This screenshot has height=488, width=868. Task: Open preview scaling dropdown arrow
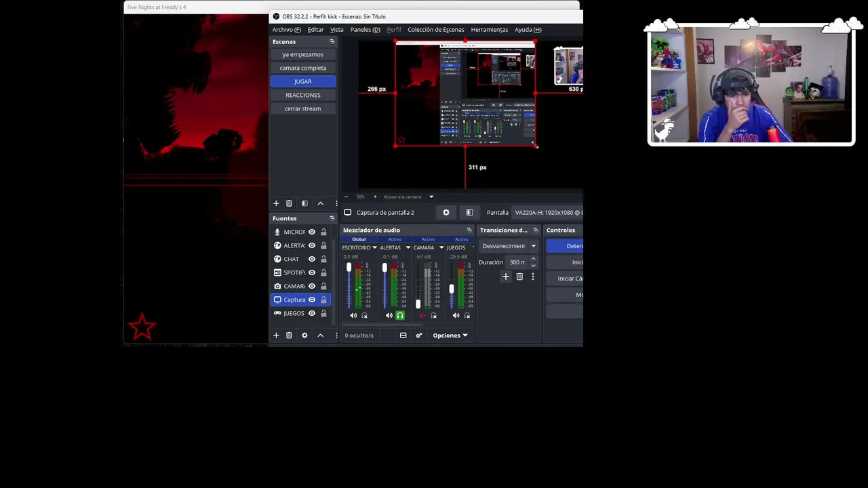[x=431, y=197]
